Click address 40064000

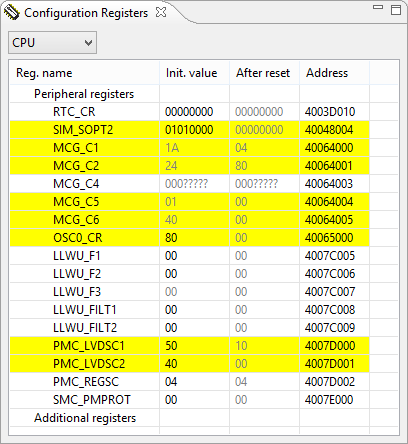329,148
